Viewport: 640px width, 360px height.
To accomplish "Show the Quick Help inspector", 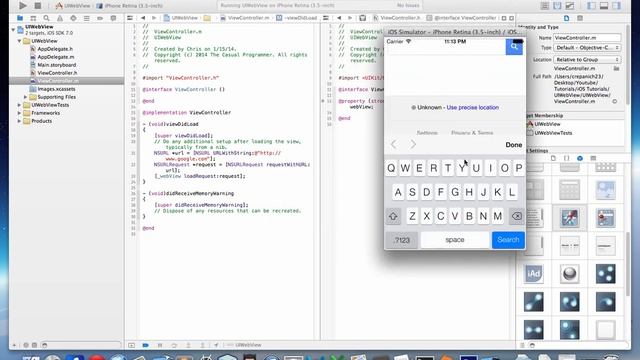I will [580, 18].
